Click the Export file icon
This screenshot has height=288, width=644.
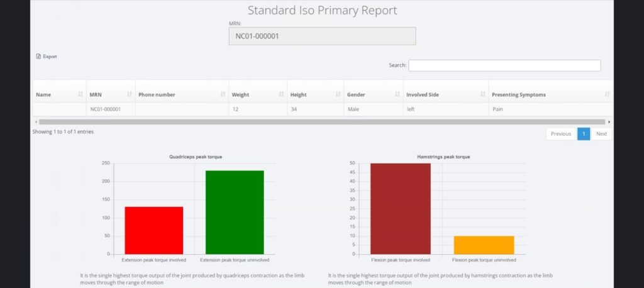[38, 57]
